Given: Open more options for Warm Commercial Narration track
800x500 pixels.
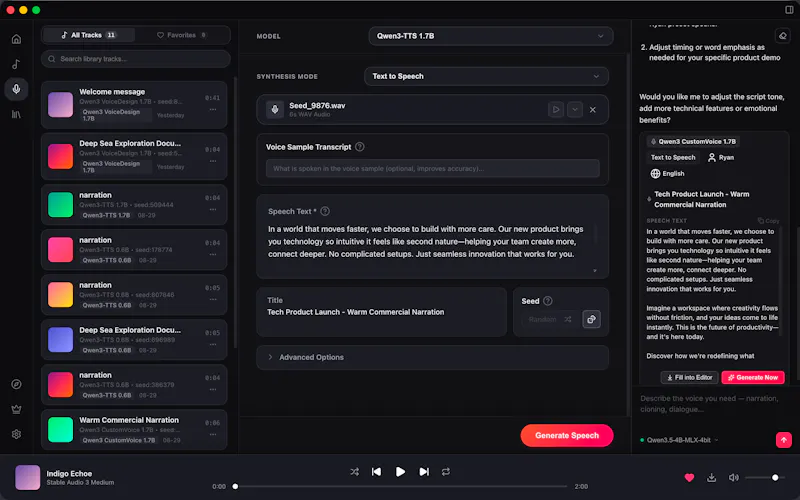Looking at the screenshot, I should [213, 435].
